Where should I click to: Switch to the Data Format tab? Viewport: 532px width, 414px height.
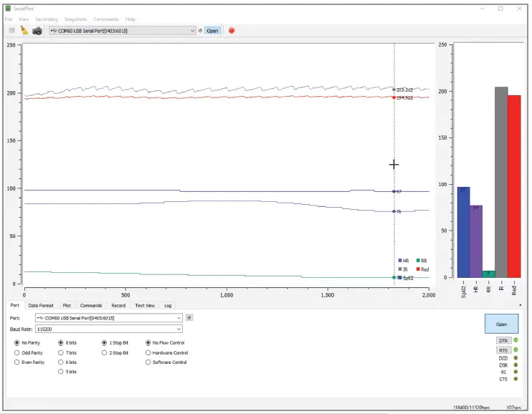[x=41, y=305]
